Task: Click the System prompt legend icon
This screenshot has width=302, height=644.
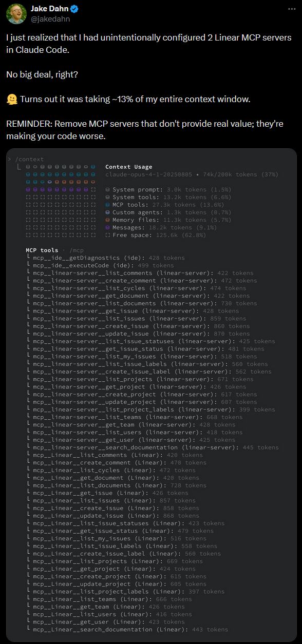Action: [x=107, y=189]
